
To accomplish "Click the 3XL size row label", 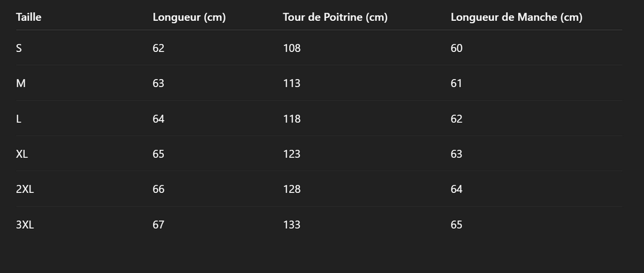I will tap(25, 225).
